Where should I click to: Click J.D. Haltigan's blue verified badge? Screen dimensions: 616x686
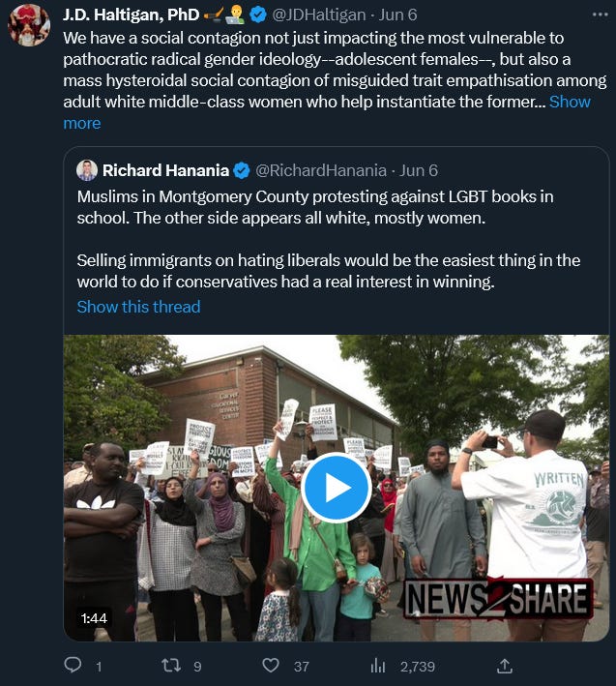[258, 15]
